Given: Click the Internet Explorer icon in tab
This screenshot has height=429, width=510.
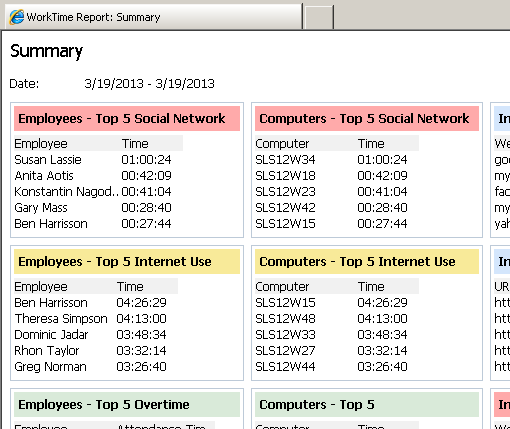Looking at the screenshot, I should 17,17.
